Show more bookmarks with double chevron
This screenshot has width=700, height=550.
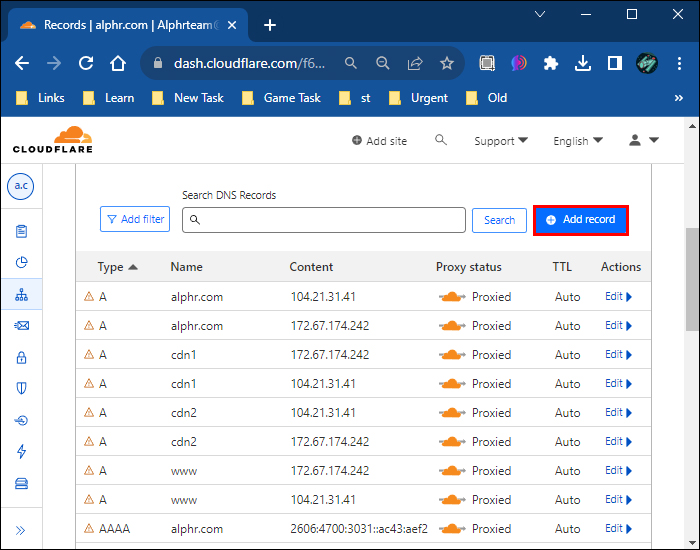[679, 98]
